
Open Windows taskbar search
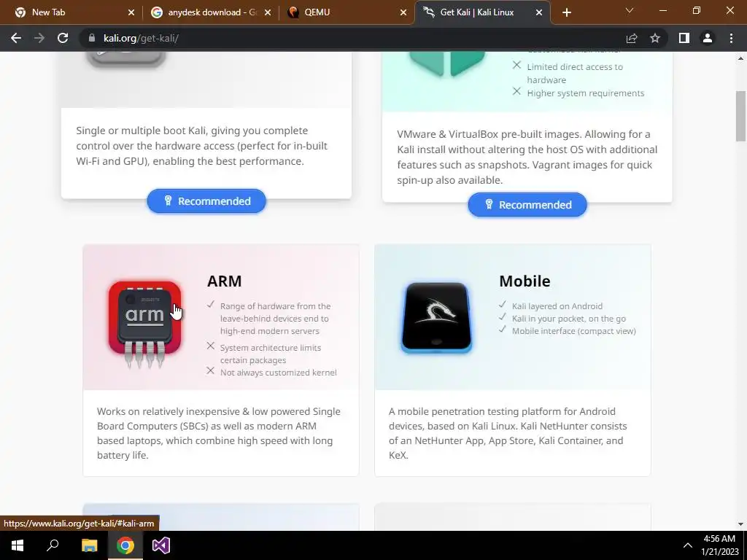pyautogui.click(x=53, y=545)
